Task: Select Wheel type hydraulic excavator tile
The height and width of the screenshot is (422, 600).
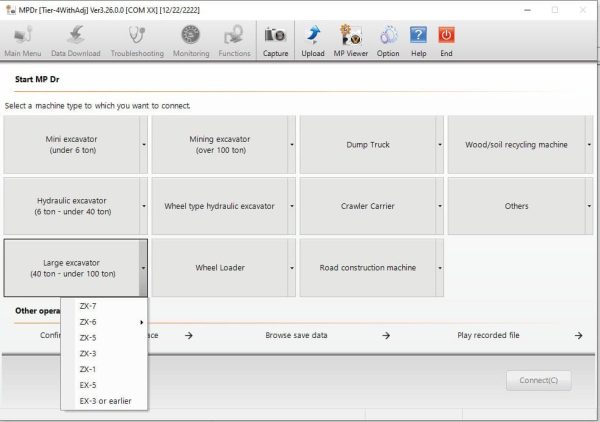Action: pos(220,206)
